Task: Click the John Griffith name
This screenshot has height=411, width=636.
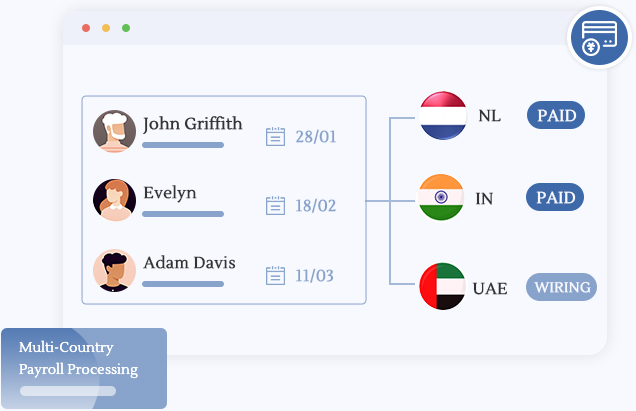Action: point(192,124)
